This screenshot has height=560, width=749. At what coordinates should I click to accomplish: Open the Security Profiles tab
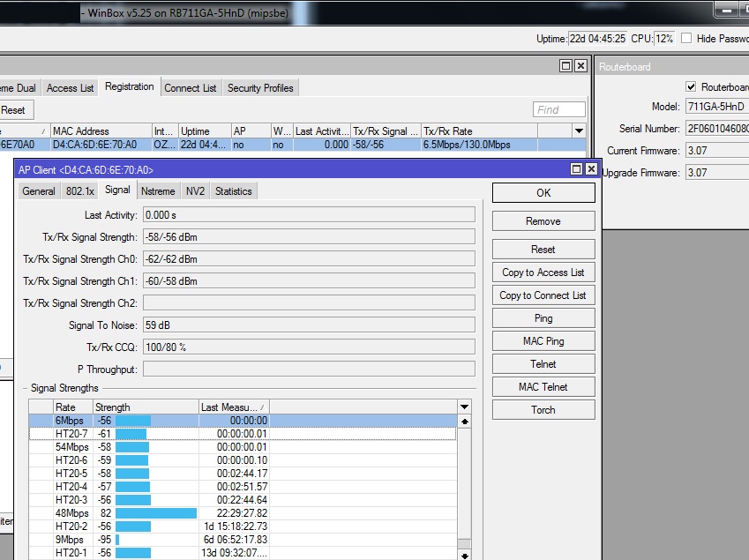[x=260, y=88]
